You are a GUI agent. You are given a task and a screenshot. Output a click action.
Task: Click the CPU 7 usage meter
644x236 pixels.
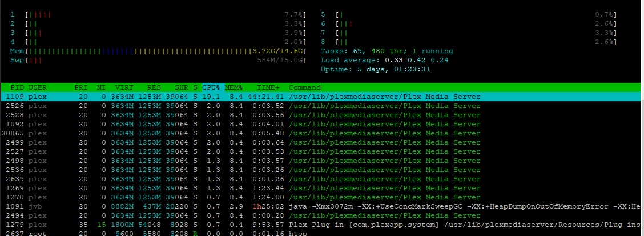(476, 33)
